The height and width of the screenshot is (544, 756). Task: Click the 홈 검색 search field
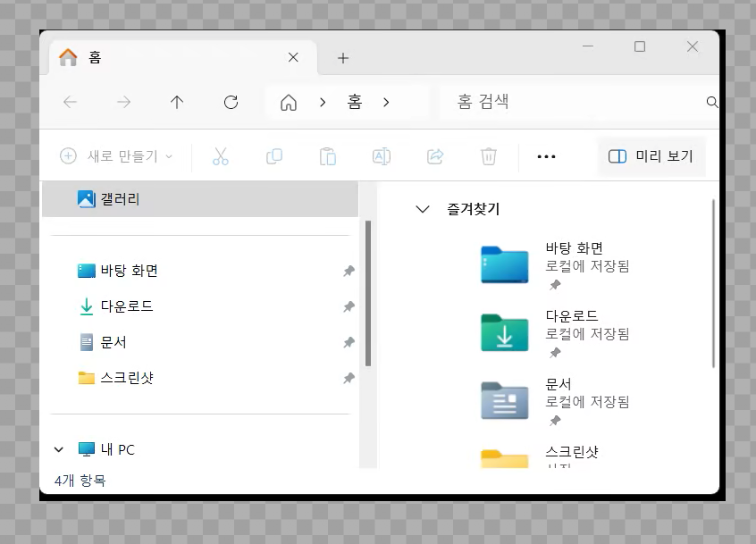[x=578, y=102]
